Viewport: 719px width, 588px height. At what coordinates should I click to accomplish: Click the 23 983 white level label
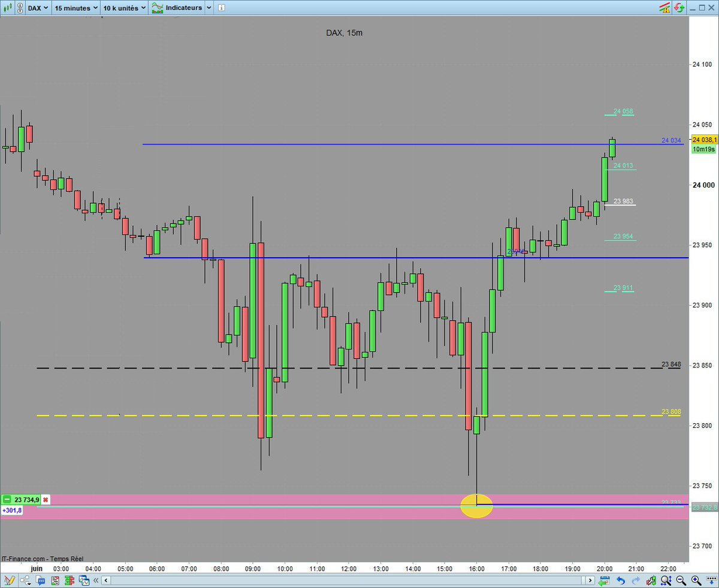(x=623, y=201)
